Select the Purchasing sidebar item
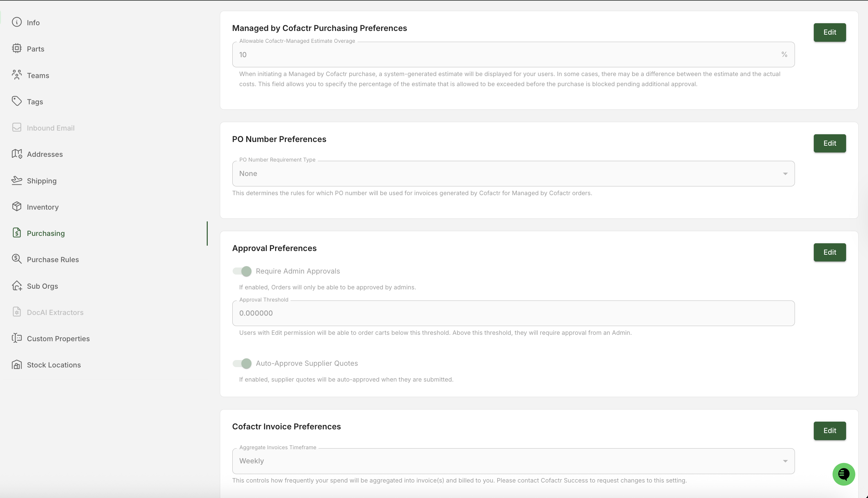868x498 pixels. 46,233
